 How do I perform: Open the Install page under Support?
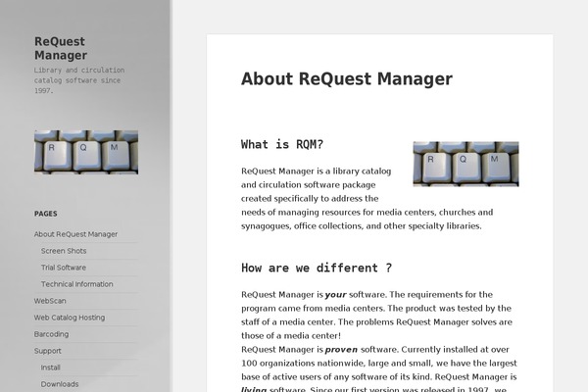point(51,367)
